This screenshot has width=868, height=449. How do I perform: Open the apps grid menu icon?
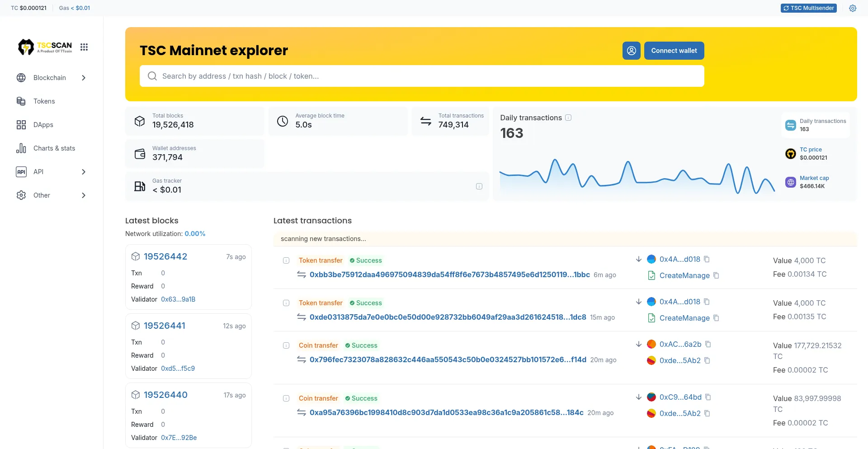pos(84,47)
